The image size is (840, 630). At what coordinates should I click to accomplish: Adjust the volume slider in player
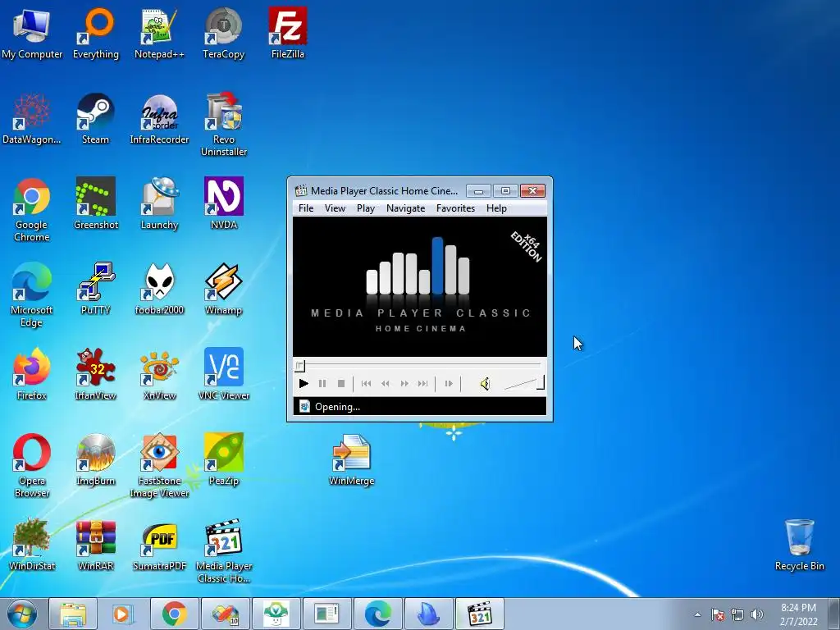point(524,383)
